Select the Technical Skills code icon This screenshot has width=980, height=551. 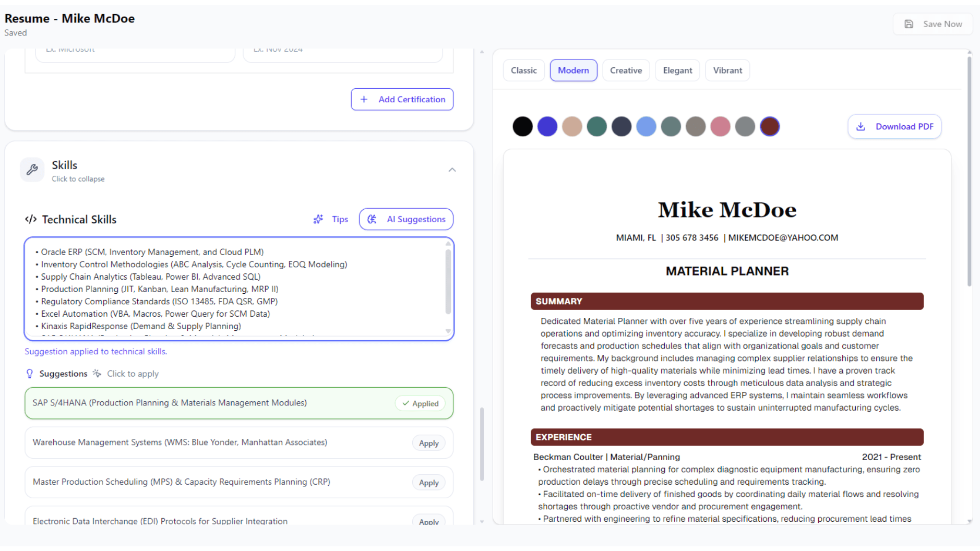[x=31, y=219]
